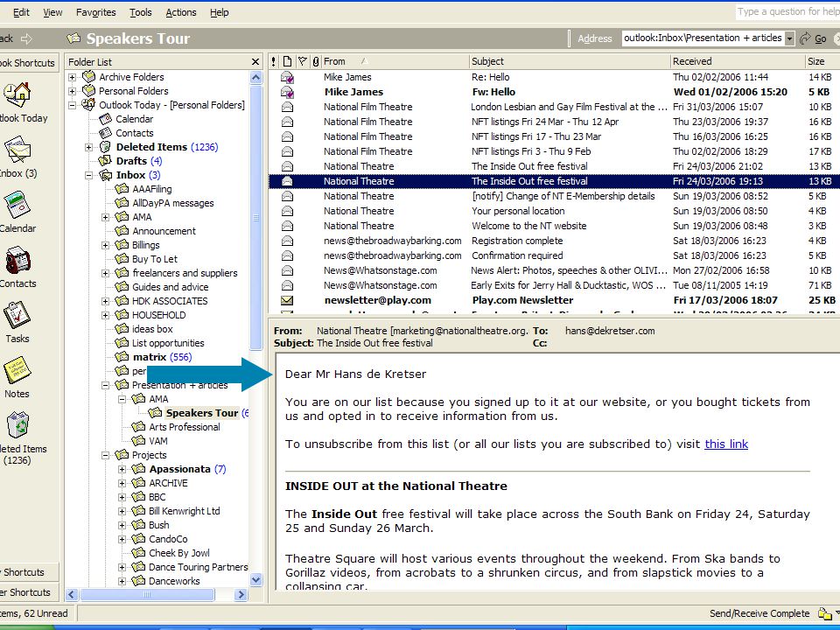840x630 pixels.
Task: Collapse Outlook Today - [Personal Folders] node
Action: tap(73, 105)
